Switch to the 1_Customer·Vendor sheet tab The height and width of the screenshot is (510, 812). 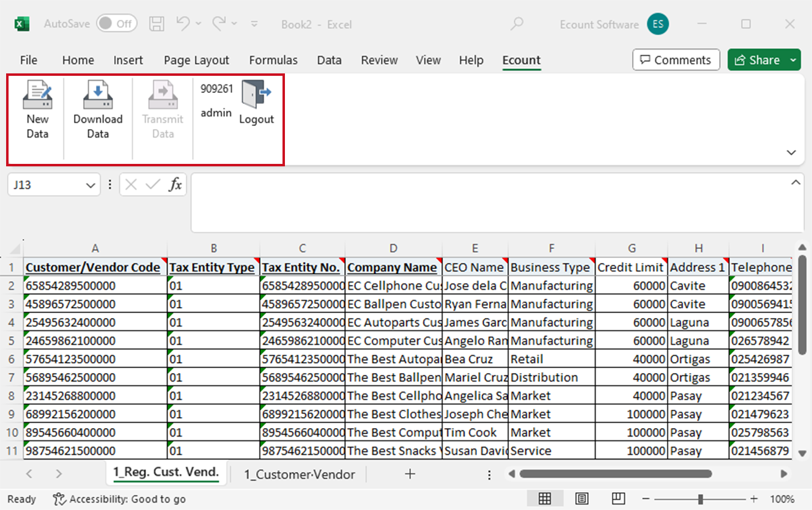click(300, 474)
